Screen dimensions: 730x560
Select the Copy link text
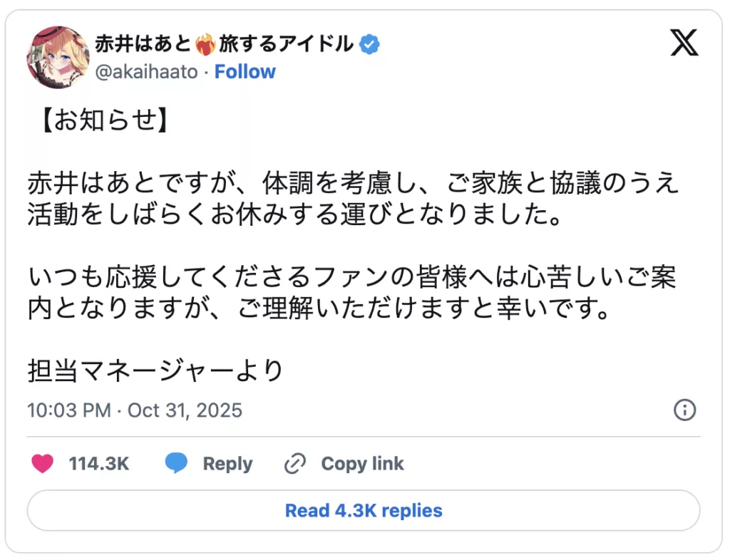(362, 464)
